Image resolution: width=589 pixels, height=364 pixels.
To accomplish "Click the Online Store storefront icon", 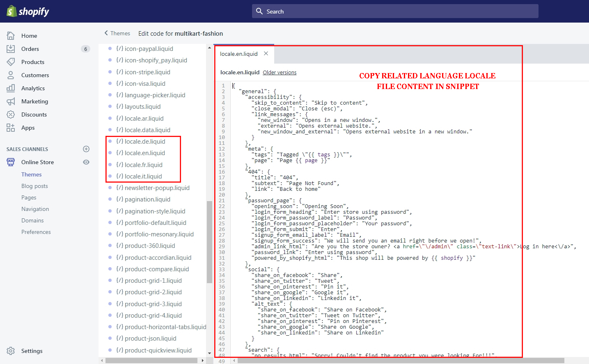I will (x=10, y=162).
